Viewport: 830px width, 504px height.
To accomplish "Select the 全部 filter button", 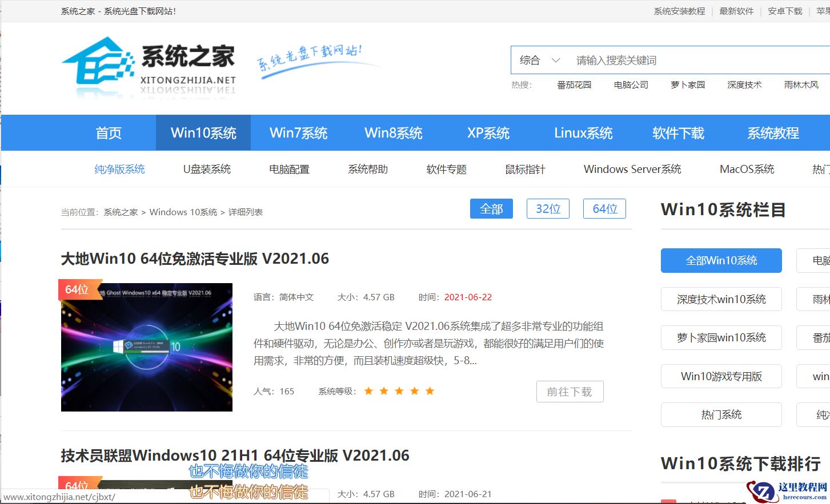I will click(x=491, y=208).
